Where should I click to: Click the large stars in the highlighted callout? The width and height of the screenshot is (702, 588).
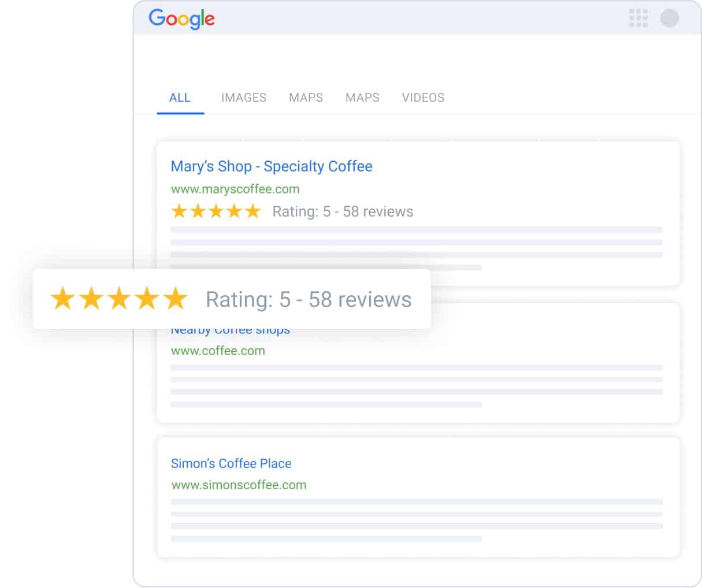coord(119,299)
